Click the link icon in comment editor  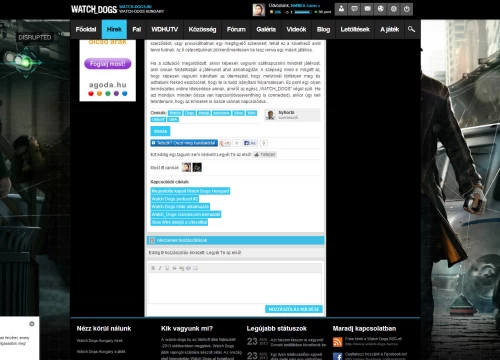tap(181, 268)
